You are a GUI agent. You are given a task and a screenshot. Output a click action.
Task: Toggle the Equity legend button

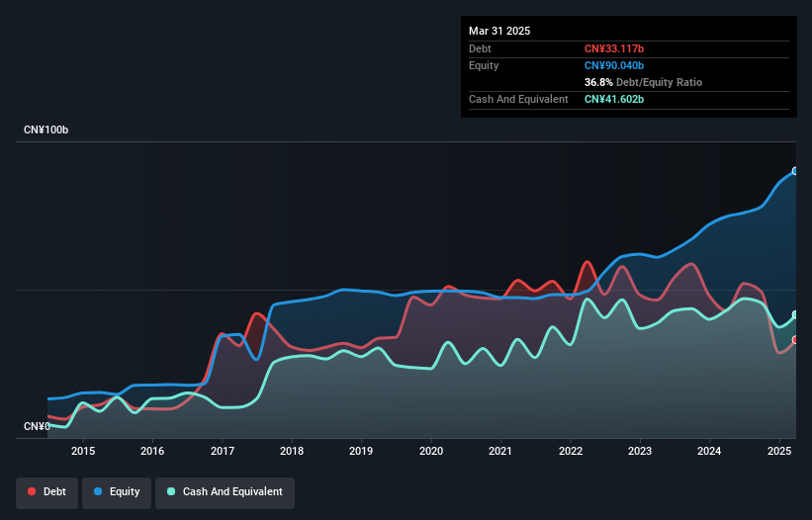tap(117, 492)
